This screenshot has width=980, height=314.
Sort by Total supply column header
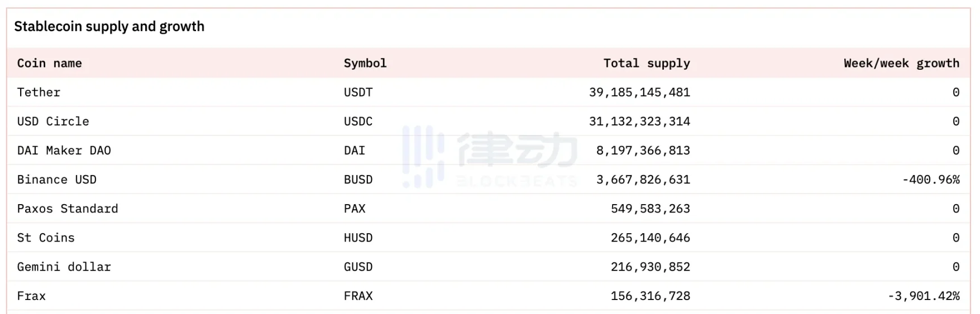click(646, 64)
